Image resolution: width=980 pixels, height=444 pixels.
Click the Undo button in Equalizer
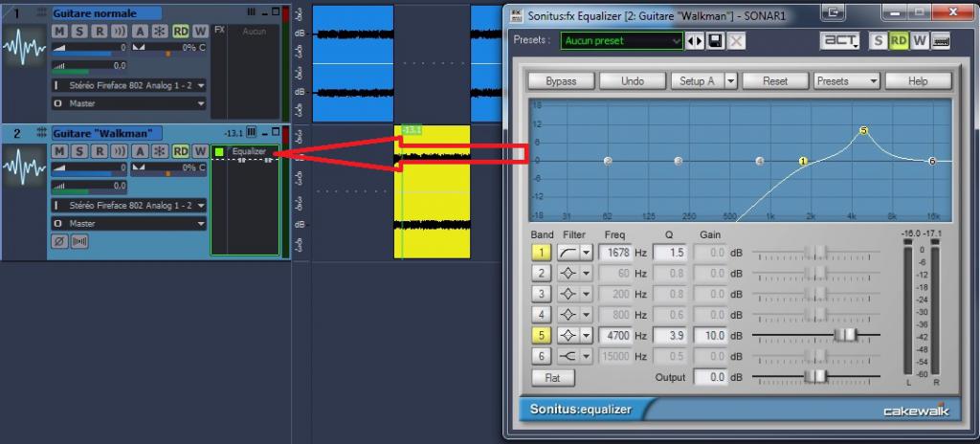click(x=634, y=81)
